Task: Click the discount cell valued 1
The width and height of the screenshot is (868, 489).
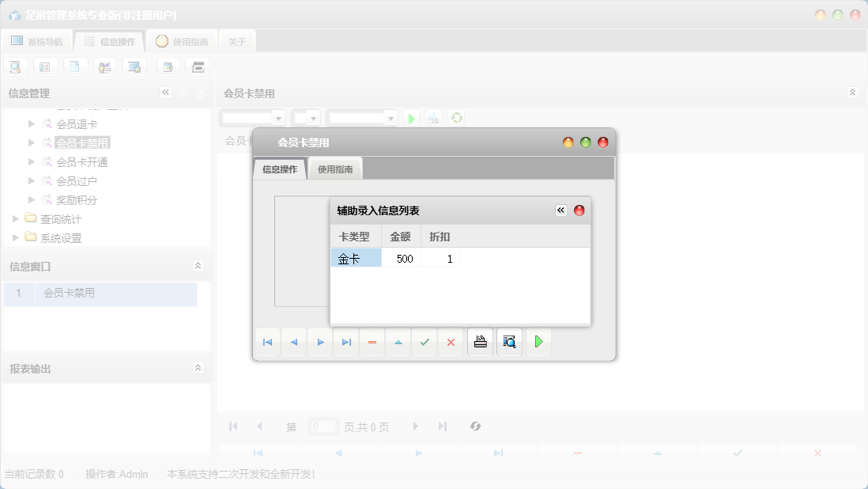Action: click(440, 259)
